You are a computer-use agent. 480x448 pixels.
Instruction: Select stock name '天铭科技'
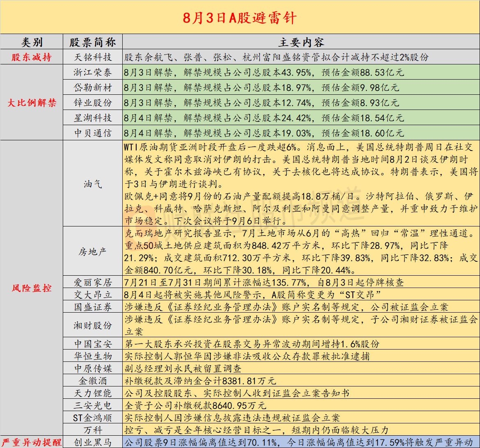[93, 57]
